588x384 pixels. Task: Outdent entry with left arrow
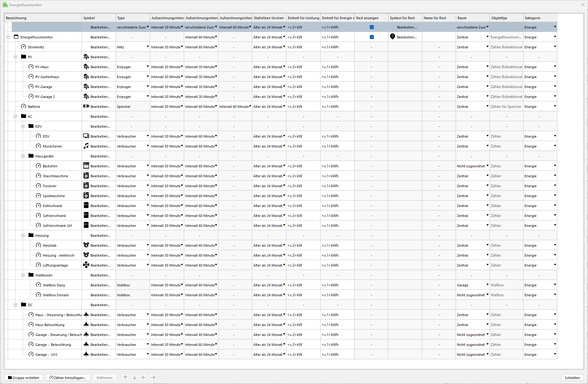(144, 377)
